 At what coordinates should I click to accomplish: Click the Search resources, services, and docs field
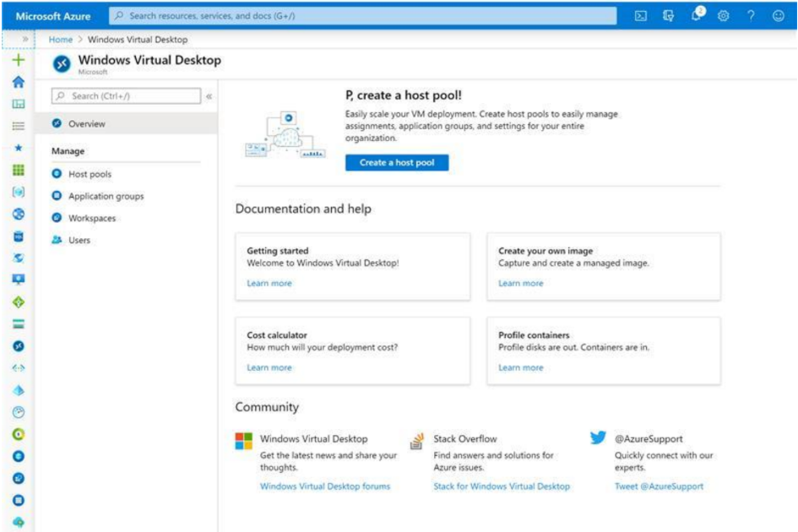pyautogui.click(x=363, y=16)
